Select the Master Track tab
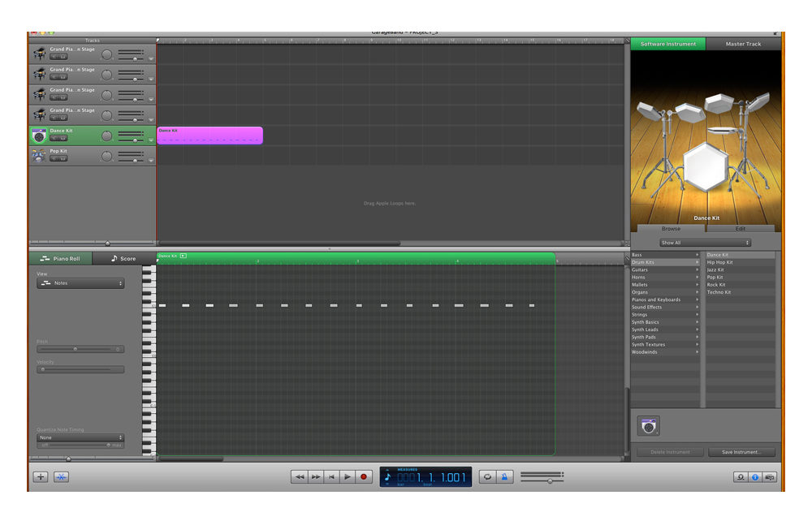812x521 pixels. tap(743, 44)
